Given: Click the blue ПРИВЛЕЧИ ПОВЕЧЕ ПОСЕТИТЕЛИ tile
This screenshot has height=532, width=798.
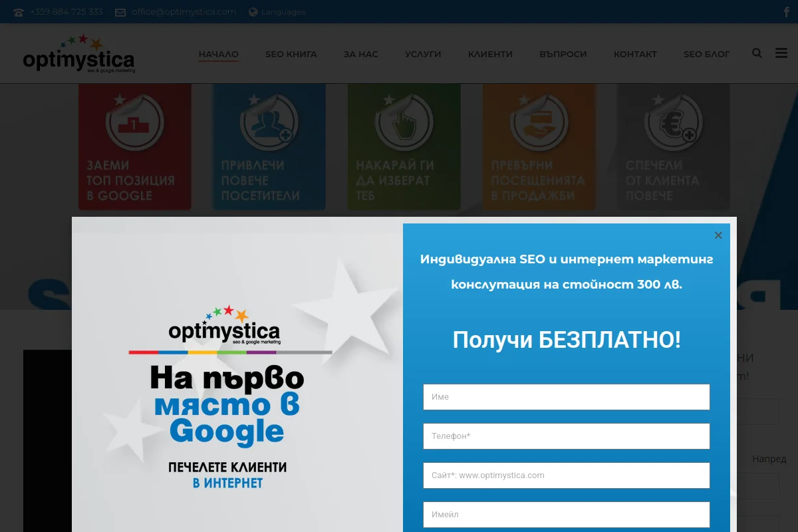Looking at the screenshot, I should (269, 147).
